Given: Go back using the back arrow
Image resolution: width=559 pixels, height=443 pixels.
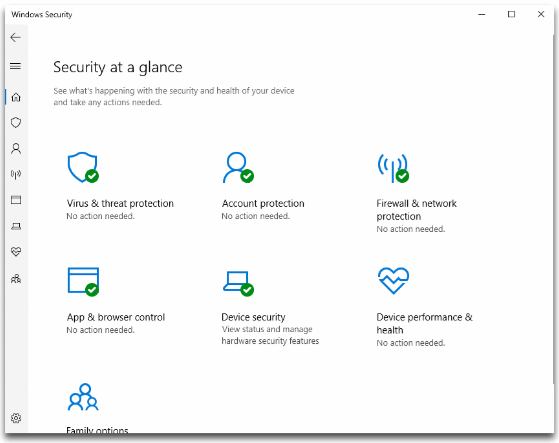Looking at the screenshot, I should pos(16,37).
